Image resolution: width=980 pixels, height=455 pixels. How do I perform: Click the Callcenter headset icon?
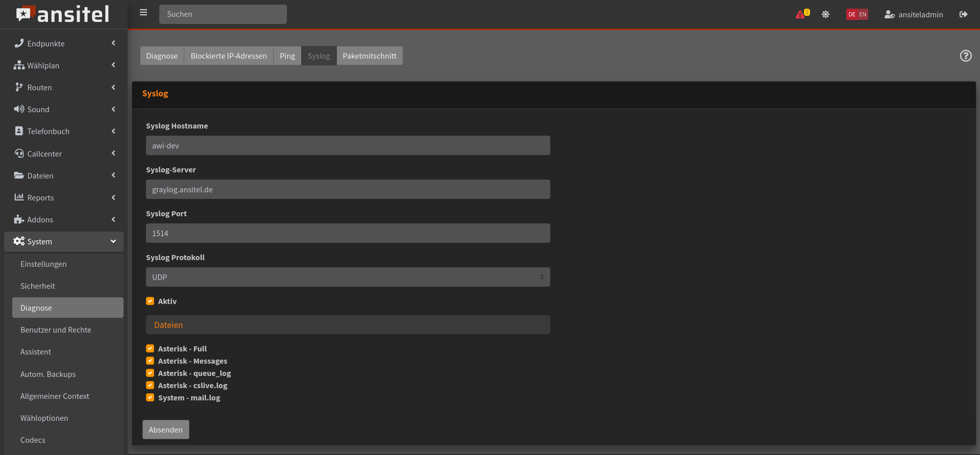tap(19, 154)
